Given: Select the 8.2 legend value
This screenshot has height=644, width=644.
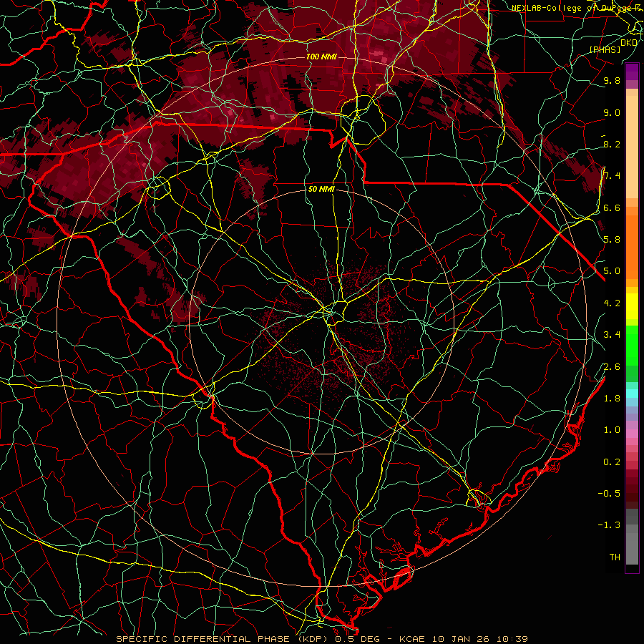Looking at the screenshot, I should coord(612,144).
